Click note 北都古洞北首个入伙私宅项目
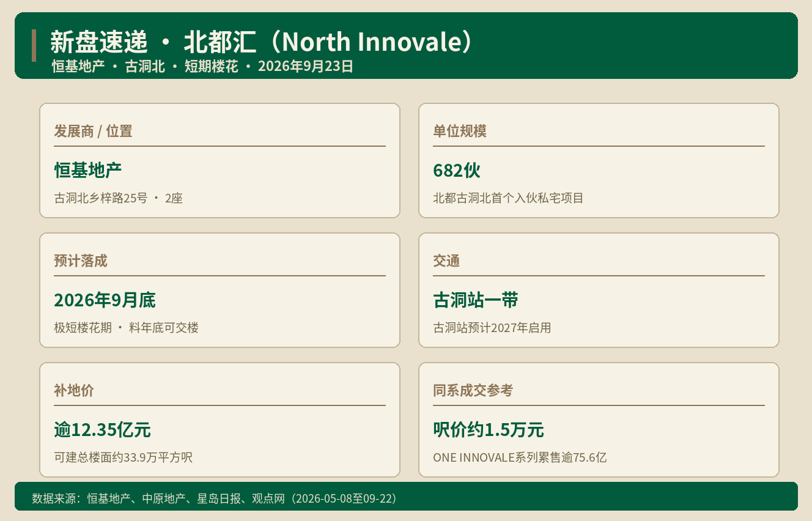The width and height of the screenshot is (812, 521). click(508, 198)
